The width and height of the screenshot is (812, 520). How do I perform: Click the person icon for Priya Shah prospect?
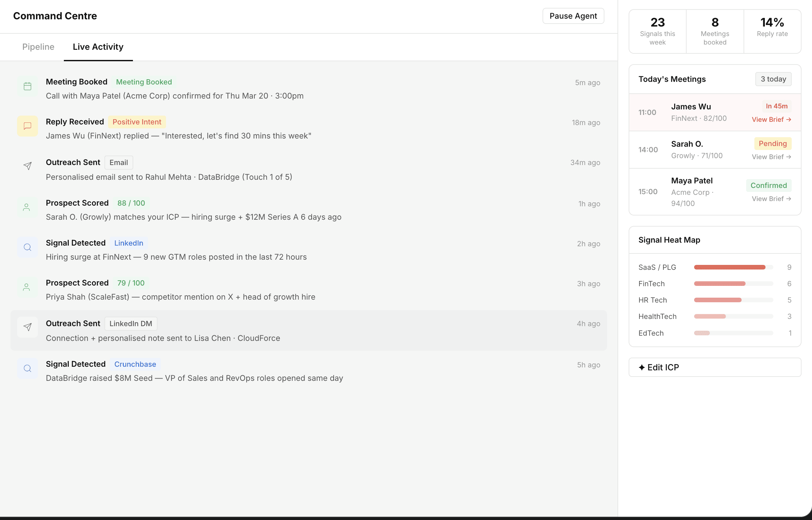[x=27, y=287]
